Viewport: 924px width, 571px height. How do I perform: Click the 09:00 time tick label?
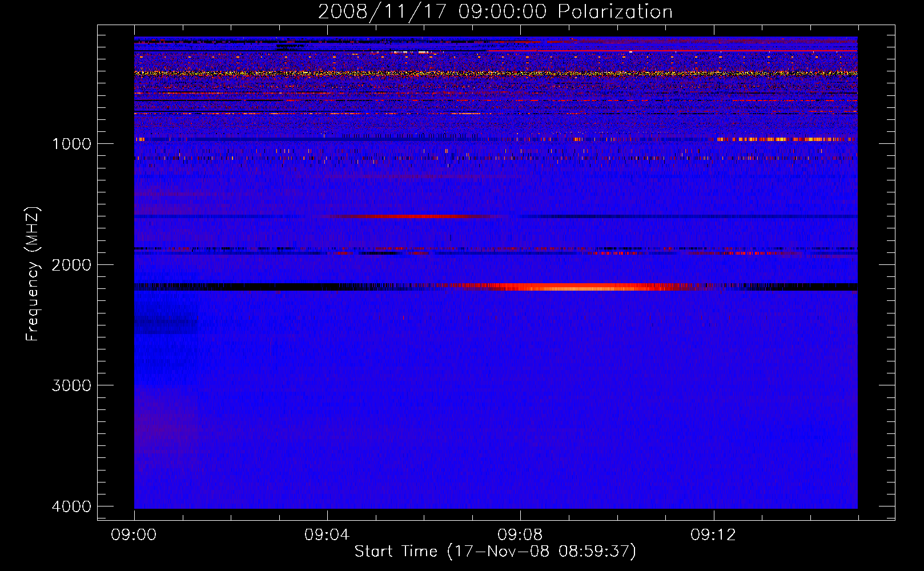pos(134,535)
